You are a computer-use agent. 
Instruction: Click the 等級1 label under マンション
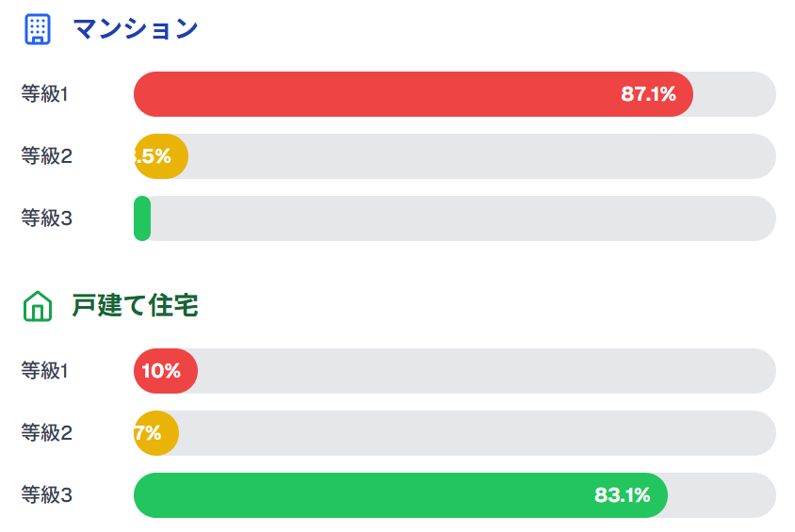[x=46, y=94]
